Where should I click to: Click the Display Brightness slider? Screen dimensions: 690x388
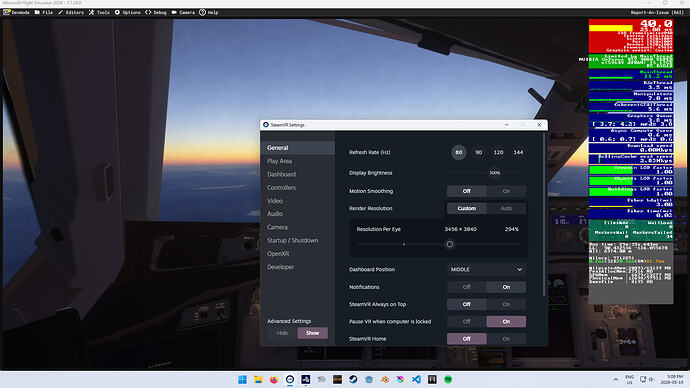486,173
